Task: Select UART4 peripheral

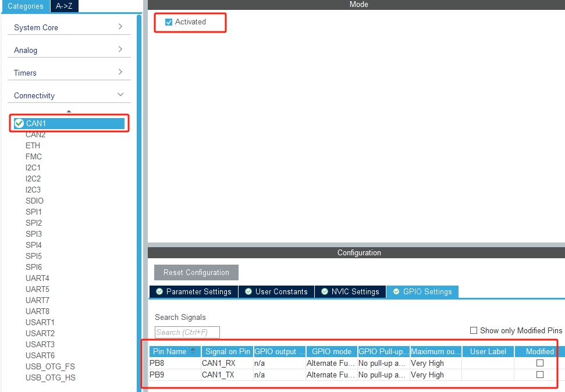Action: pos(37,278)
